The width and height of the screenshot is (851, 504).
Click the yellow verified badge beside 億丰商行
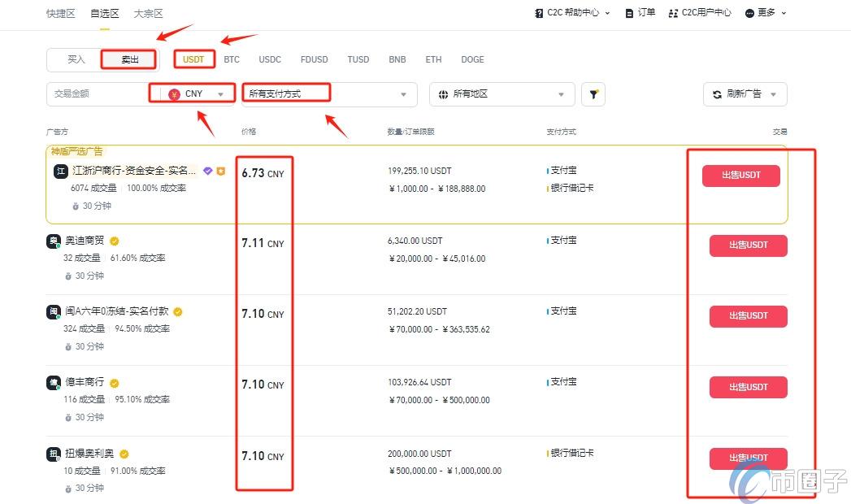(114, 383)
